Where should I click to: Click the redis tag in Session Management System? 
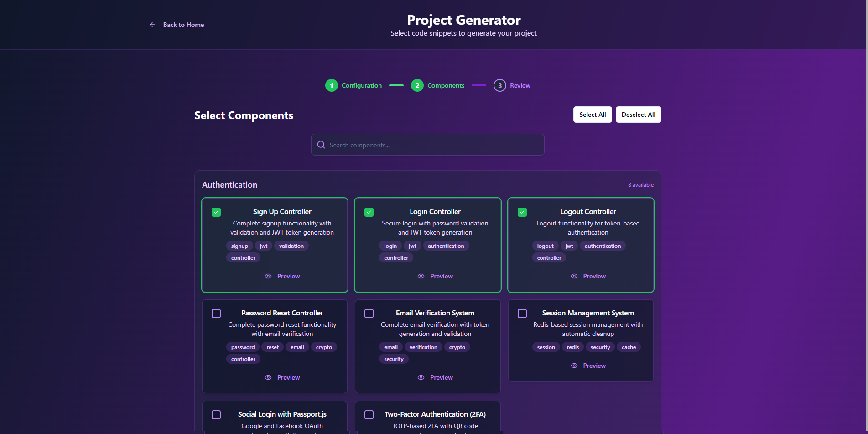point(573,347)
